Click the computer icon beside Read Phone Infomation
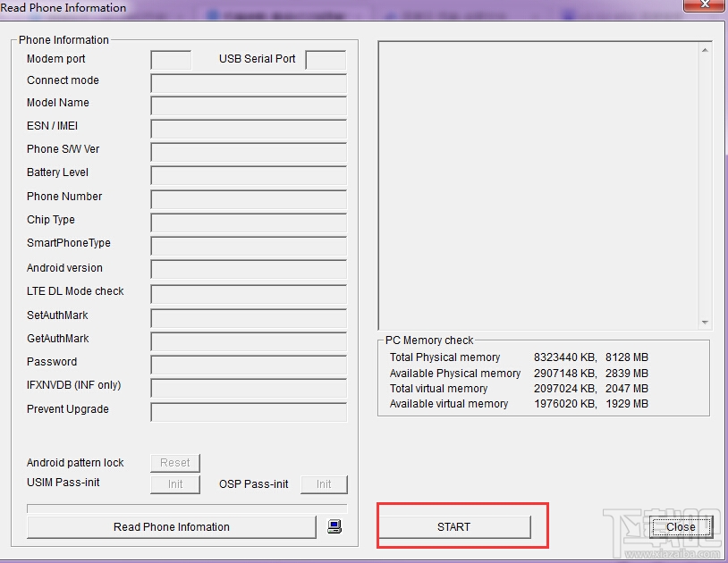 334,526
